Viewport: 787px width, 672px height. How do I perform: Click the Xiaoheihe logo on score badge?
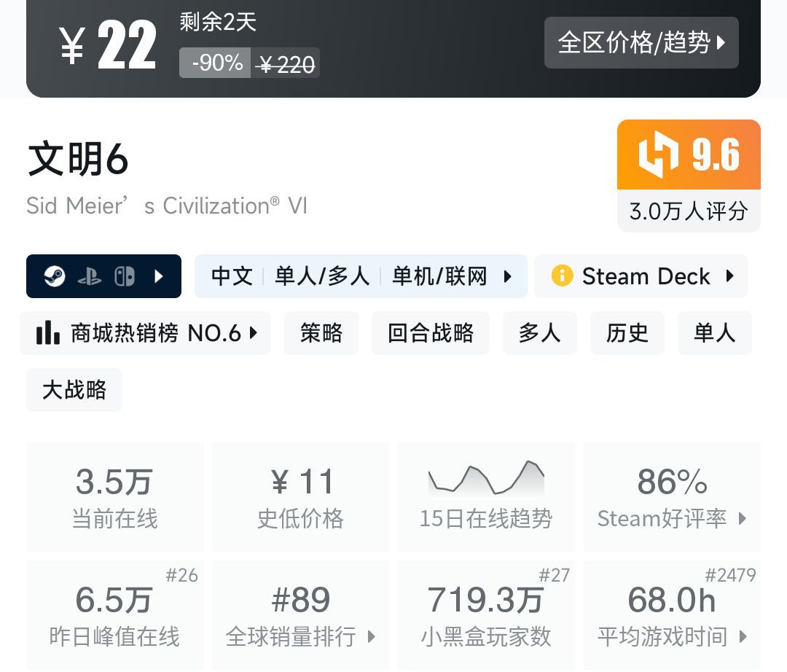coord(657,155)
